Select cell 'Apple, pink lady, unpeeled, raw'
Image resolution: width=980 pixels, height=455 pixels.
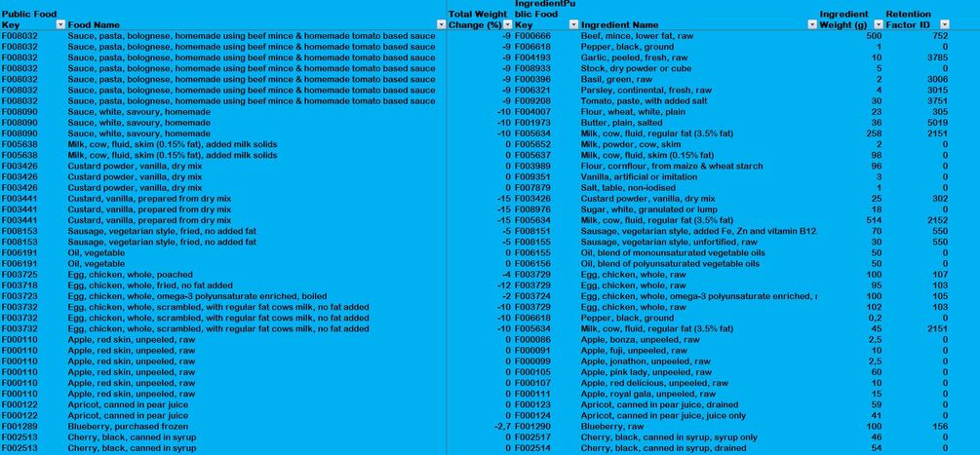[647, 372]
